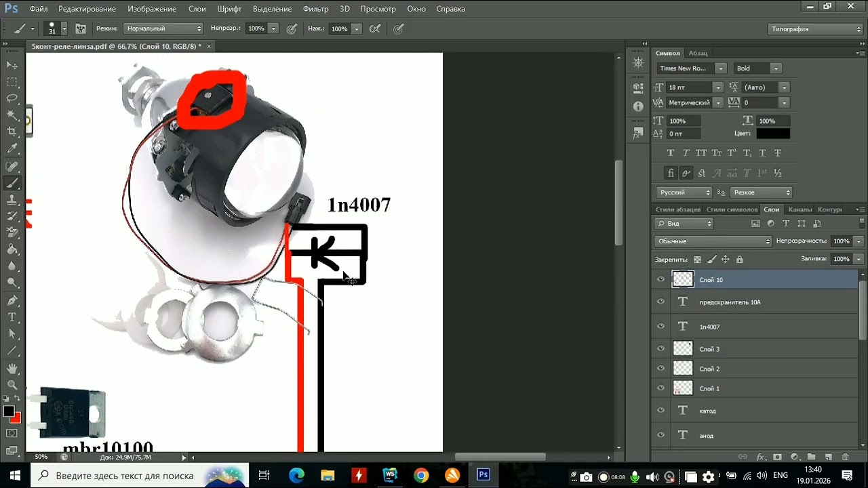The width and height of the screenshot is (868, 488).
Task: Select the Zoom tool
Action: [x=12, y=385]
